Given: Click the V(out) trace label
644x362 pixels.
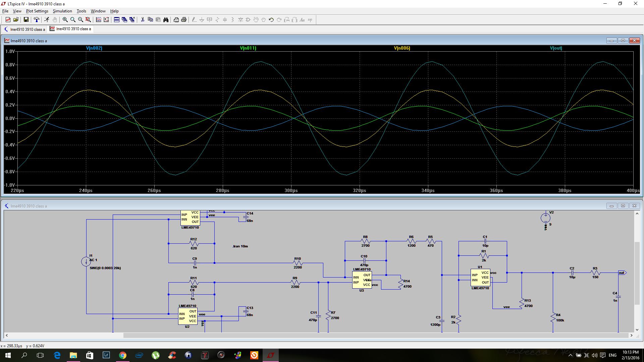Looking at the screenshot, I should click(x=556, y=48).
